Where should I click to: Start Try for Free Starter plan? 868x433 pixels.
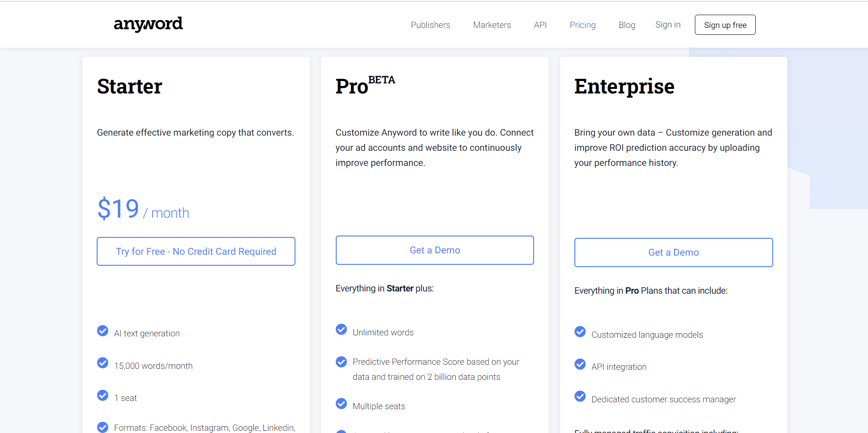click(196, 251)
